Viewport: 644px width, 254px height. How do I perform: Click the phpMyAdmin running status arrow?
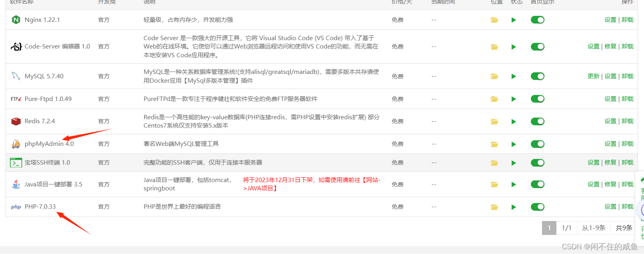(x=514, y=144)
